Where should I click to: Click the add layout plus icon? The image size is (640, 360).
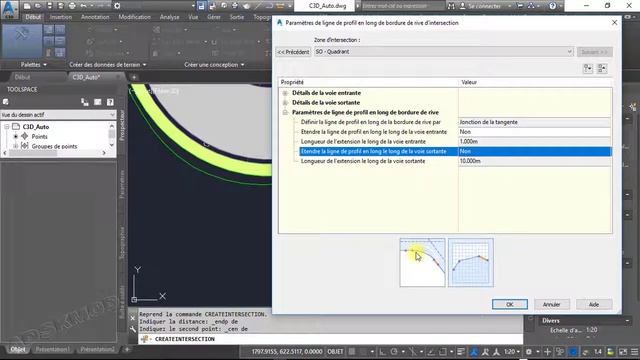point(127,349)
